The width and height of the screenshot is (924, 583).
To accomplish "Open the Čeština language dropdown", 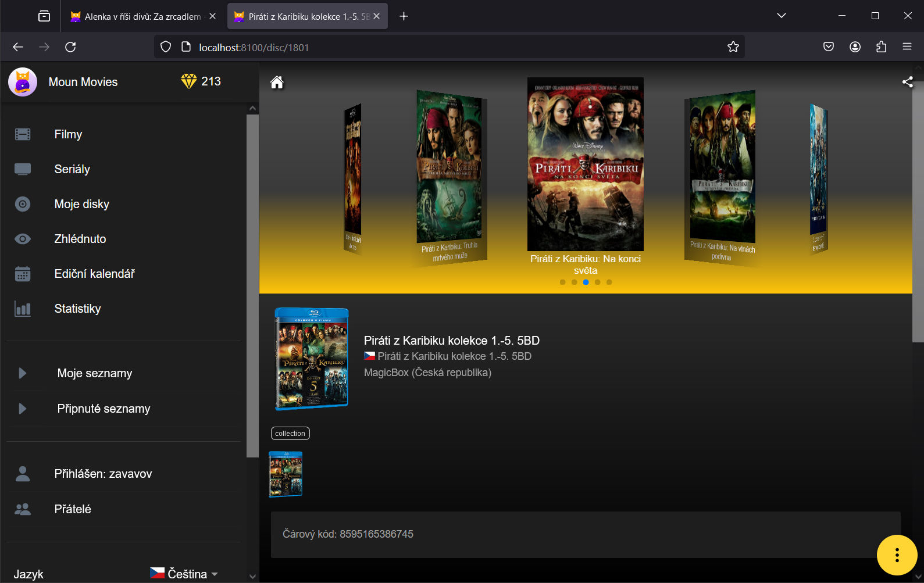I will click(x=184, y=574).
